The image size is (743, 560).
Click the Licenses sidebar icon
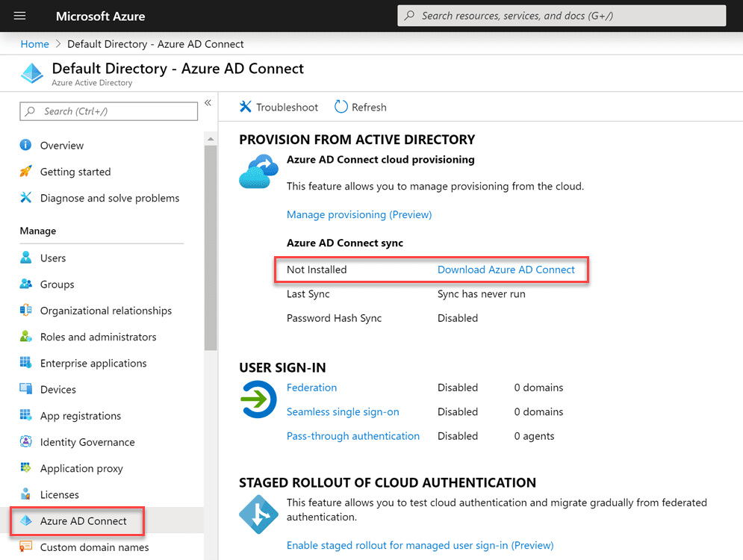point(26,494)
